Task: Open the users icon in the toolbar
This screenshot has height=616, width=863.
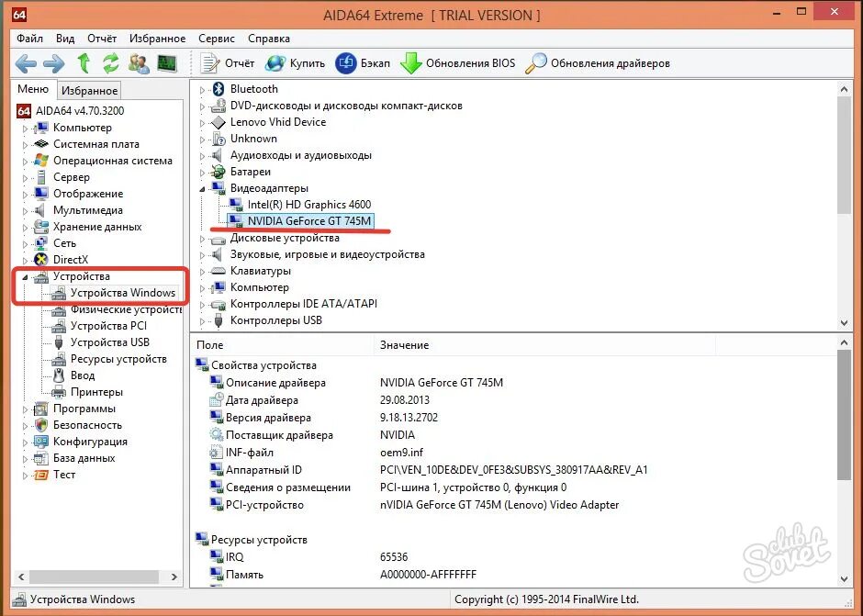Action: pyautogui.click(x=140, y=63)
